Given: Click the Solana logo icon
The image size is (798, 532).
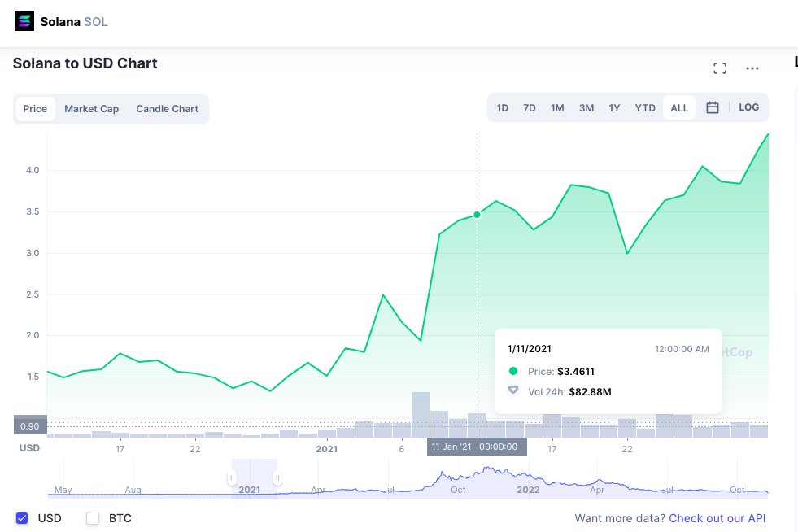Looking at the screenshot, I should click(24, 21).
